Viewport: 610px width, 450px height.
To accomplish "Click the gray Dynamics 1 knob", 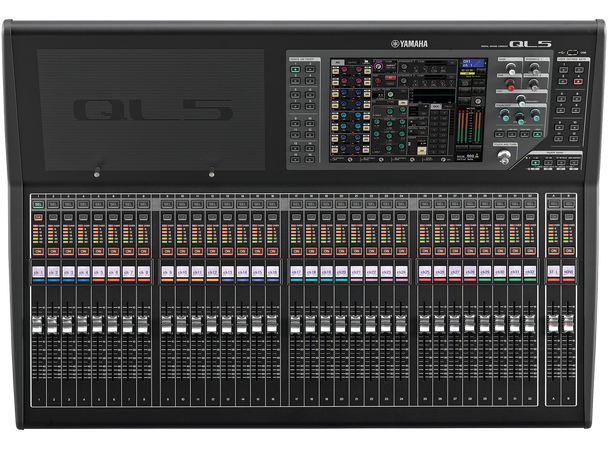I will (535, 69).
